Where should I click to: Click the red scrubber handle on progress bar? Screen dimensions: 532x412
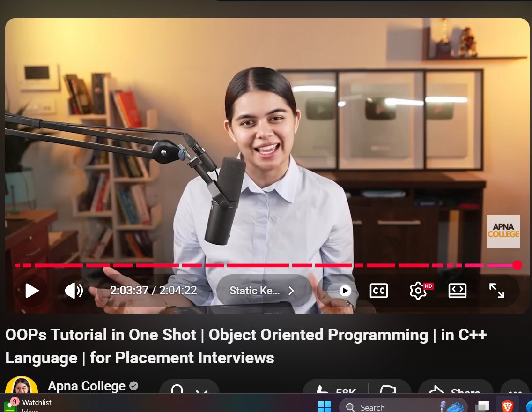tap(517, 265)
